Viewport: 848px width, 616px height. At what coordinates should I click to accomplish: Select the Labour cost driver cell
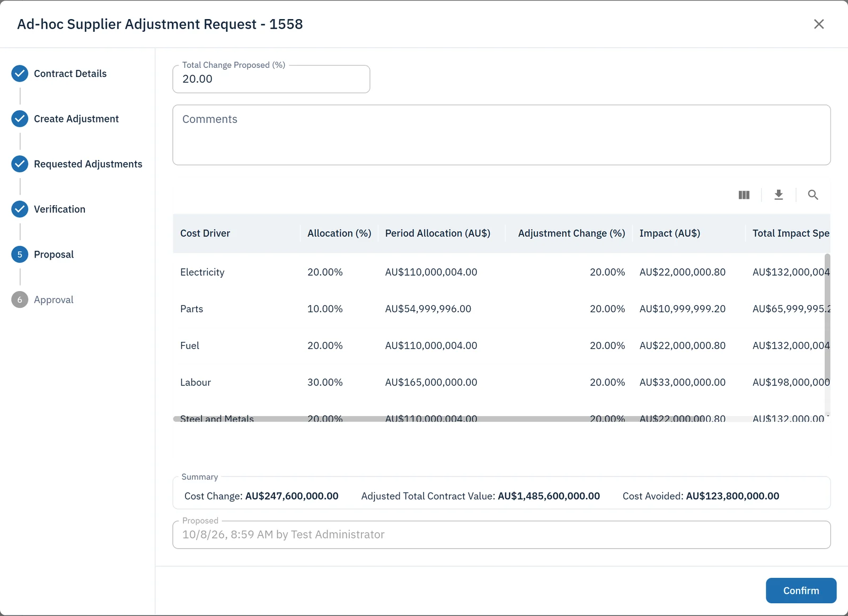(x=195, y=382)
